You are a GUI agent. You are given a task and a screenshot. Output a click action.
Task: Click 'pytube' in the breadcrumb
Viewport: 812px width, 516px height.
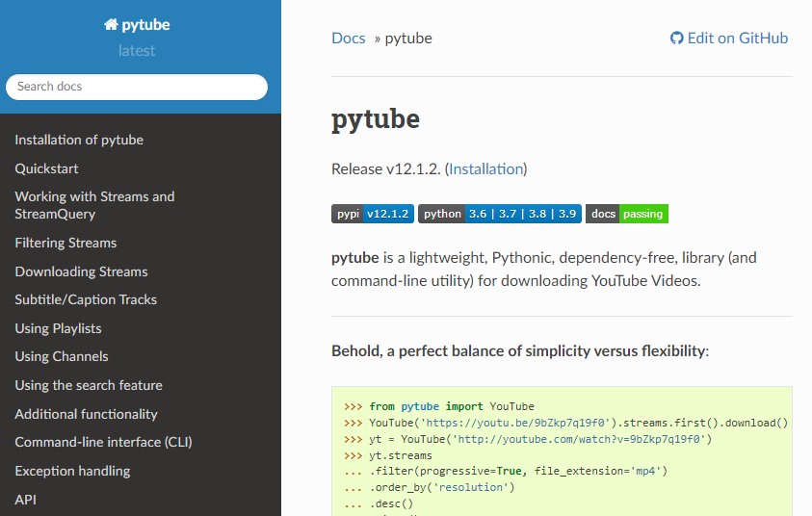coord(408,39)
